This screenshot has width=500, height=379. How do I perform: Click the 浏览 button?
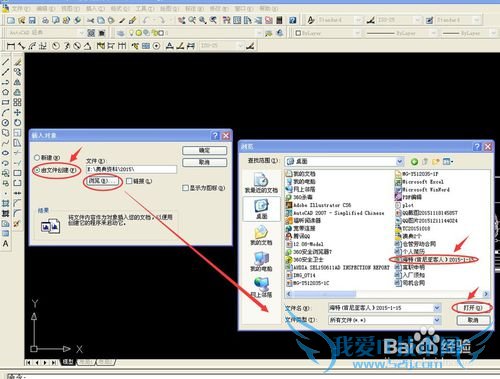(x=102, y=181)
